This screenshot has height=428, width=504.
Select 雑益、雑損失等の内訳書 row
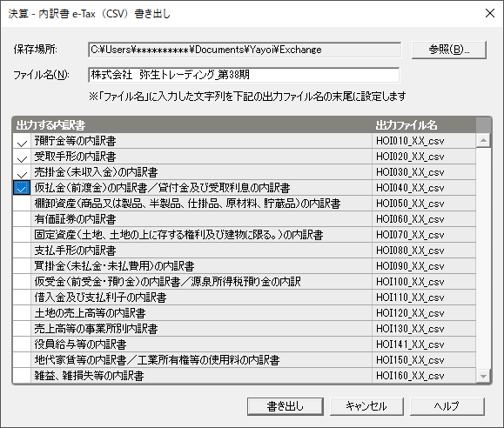pos(245,376)
